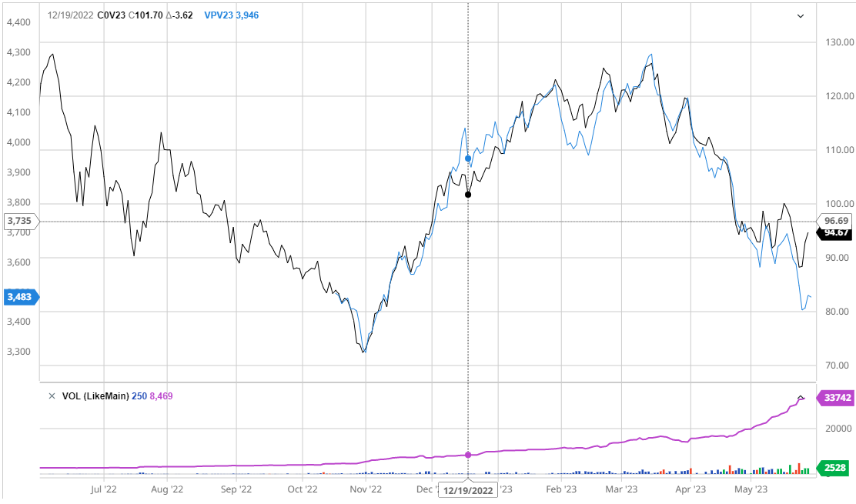Click the blue VPV23 symbol label

click(219, 15)
